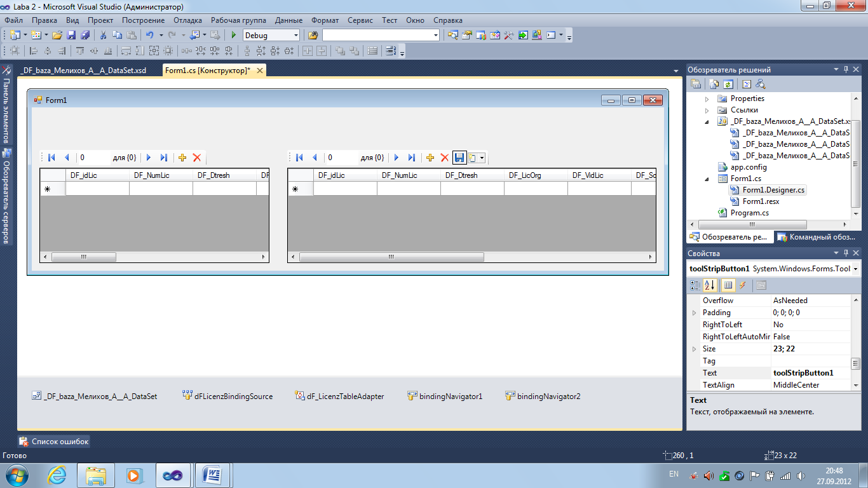Click Move Last icon in right navigator

pos(411,158)
